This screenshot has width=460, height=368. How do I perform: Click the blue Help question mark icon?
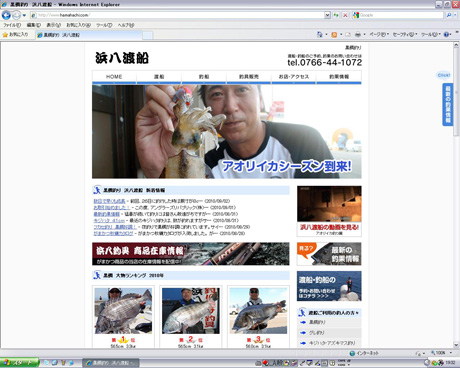pyautogui.click(x=447, y=34)
